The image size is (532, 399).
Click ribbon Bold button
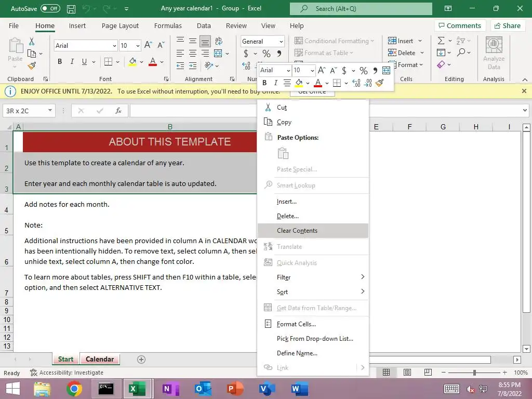tap(60, 61)
